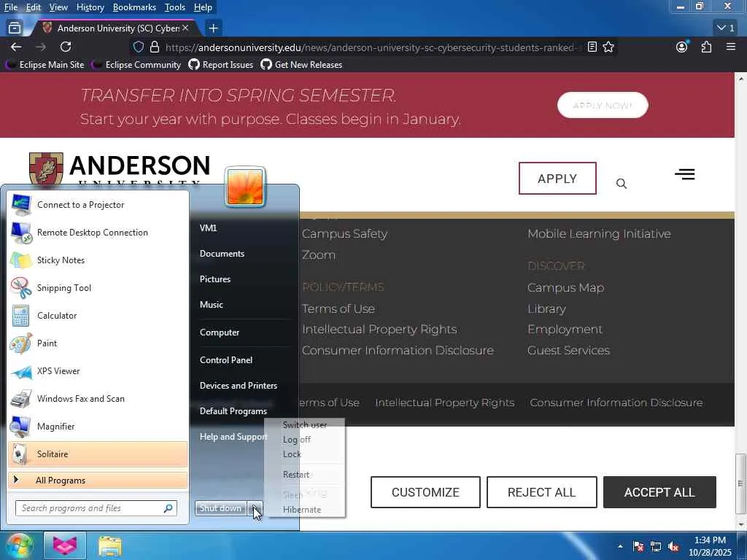Open Documents from the Start menu
The image size is (747, 560).
pyautogui.click(x=222, y=254)
